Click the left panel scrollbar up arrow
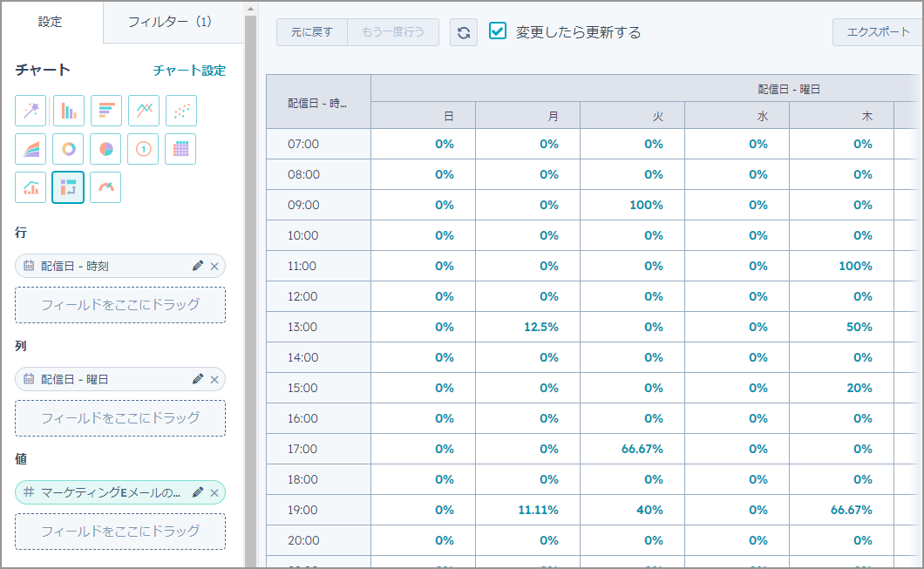 (250, 9)
